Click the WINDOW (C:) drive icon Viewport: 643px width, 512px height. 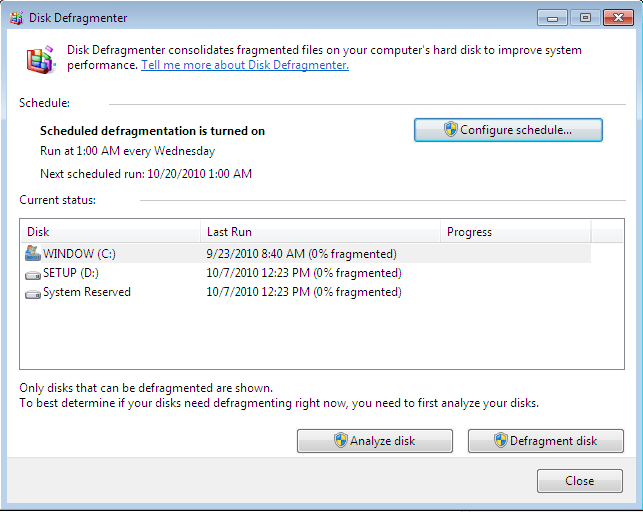tap(33, 253)
